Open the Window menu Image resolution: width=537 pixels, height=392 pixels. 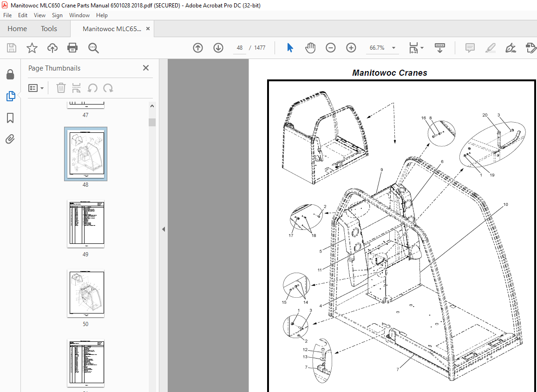click(79, 15)
